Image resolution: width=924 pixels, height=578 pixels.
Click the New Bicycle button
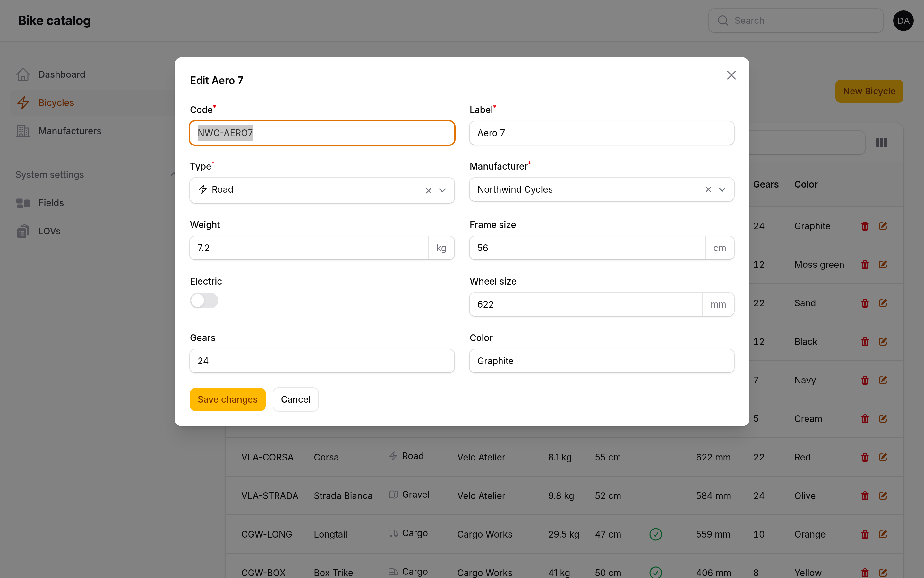tap(869, 92)
